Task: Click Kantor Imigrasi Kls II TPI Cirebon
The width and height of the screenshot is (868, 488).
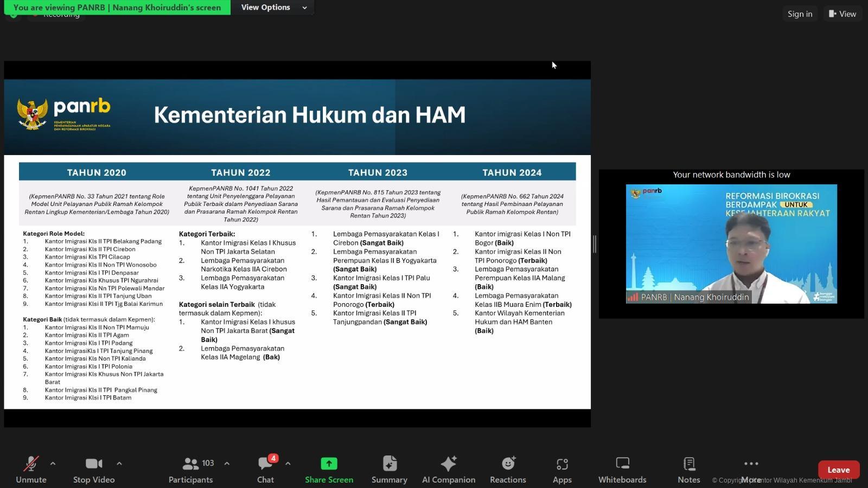Action: [90, 249]
